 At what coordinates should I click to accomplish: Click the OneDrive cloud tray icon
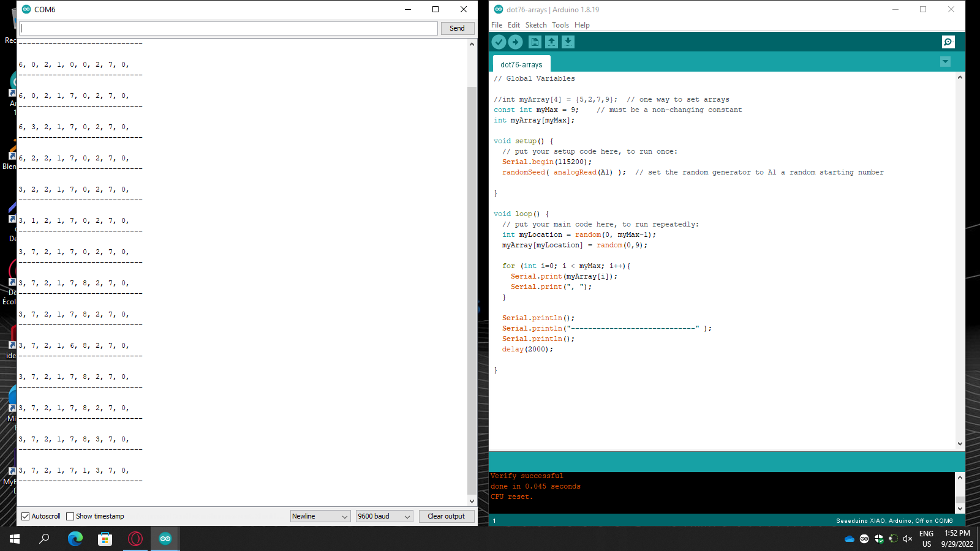[850, 539]
